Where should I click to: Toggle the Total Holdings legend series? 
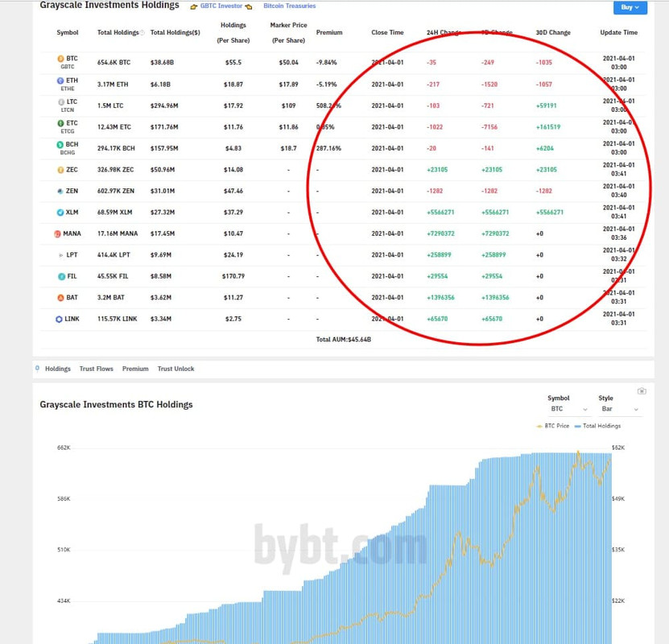[597, 426]
